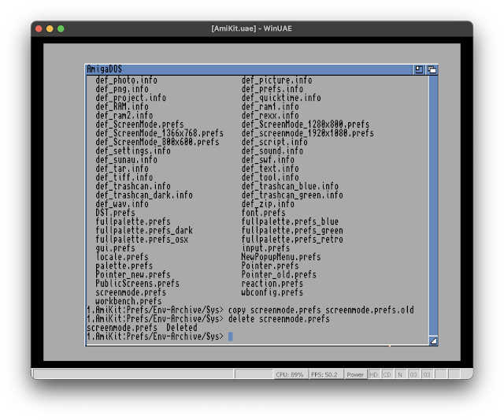The image size is (504, 420).
Task: Click the Pointer_old.prefs file name
Action: pos(279,275)
